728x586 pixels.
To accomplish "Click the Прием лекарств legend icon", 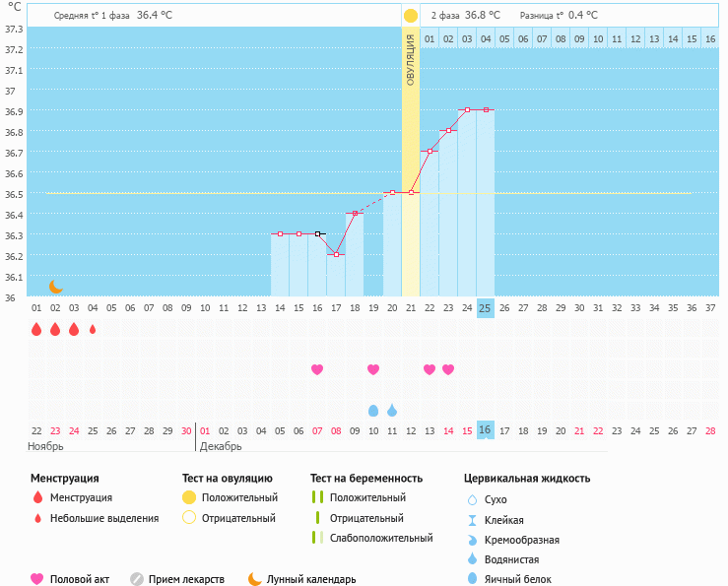I will (137, 579).
